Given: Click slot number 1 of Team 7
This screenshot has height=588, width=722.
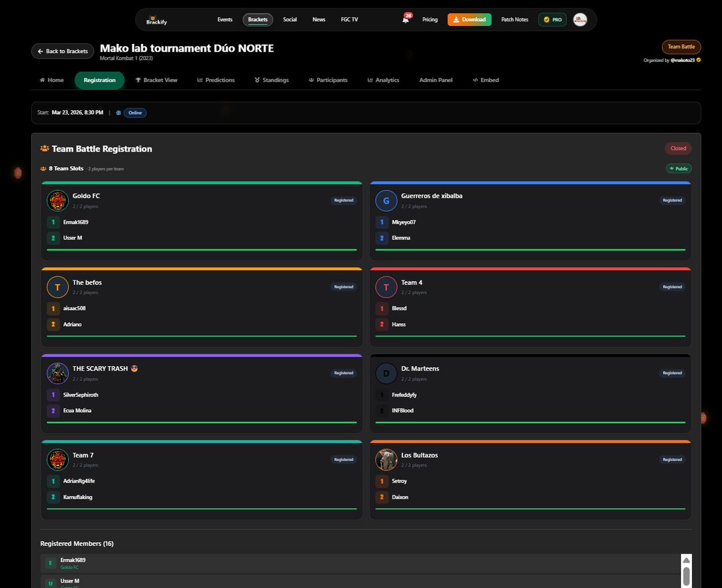Looking at the screenshot, I should (53, 481).
